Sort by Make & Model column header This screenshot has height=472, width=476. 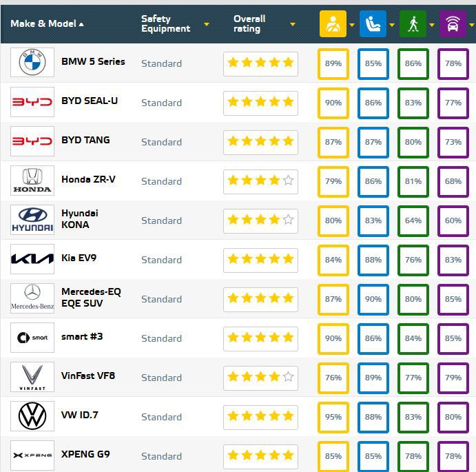[47, 23]
